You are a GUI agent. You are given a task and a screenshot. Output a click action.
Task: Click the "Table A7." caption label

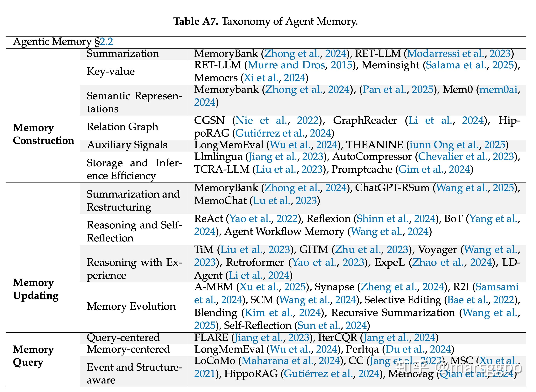pos(196,21)
